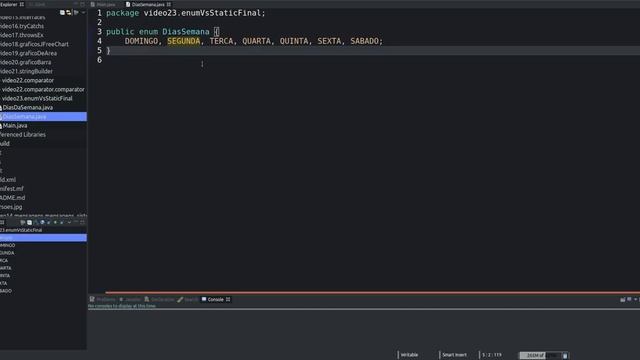
Task: Expand Referenced Libraries node
Action: point(23,135)
